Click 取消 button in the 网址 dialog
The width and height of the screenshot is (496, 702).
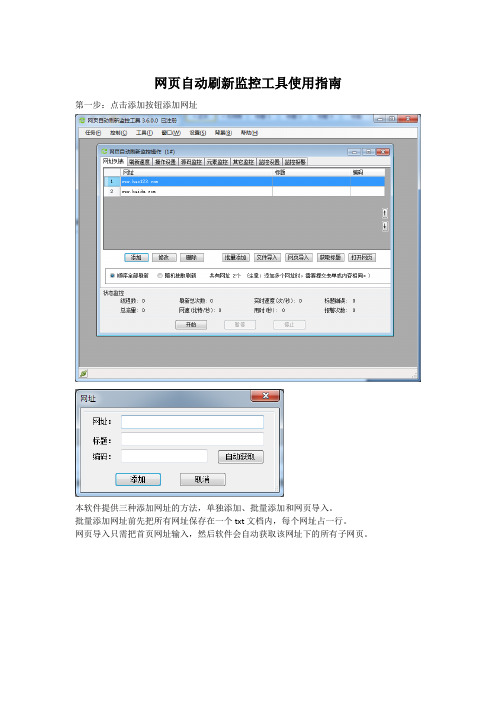pyautogui.click(x=203, y=479)
